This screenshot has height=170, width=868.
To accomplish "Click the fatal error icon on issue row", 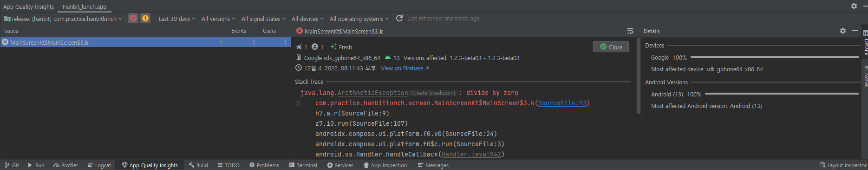I will [5, 42].
